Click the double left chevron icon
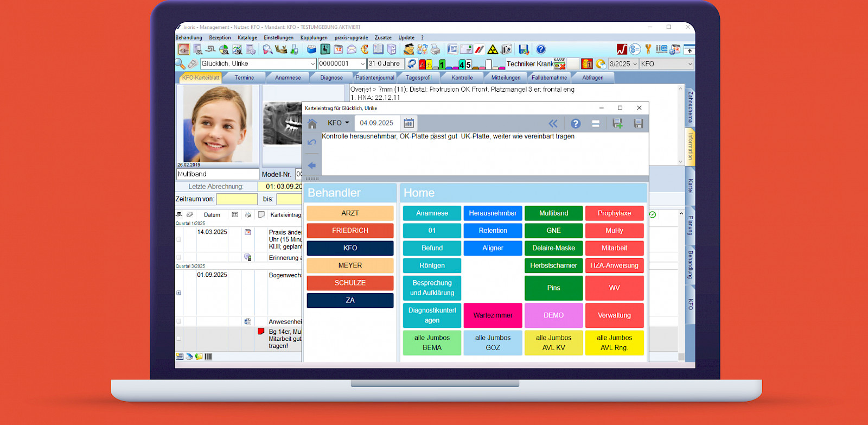868x425 pixels. click(553, 123)
